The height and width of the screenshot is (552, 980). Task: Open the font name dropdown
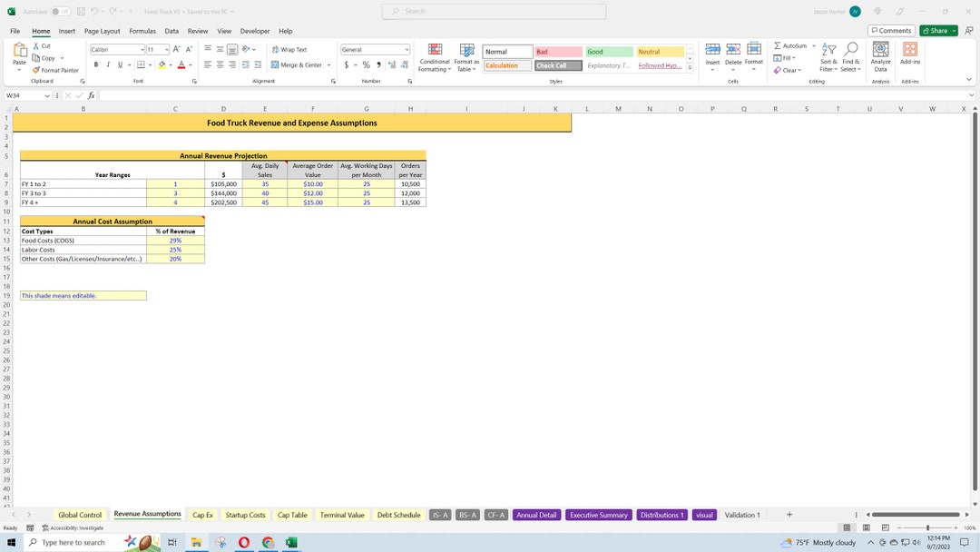tap(142, 49)
